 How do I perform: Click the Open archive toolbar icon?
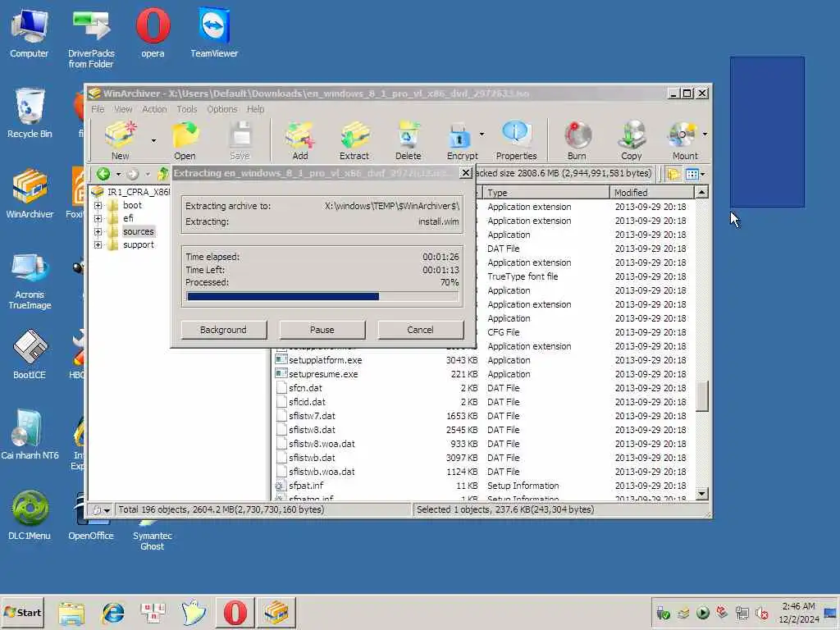pos(185,140)
